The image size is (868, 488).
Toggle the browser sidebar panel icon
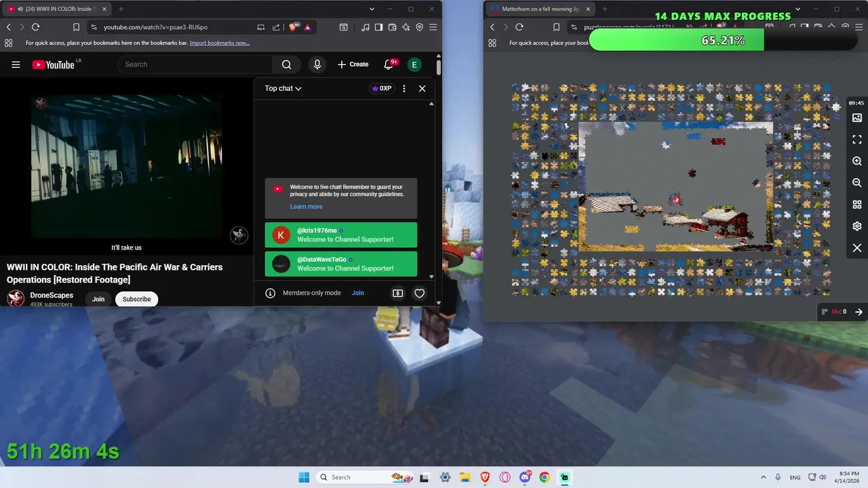(379, 27)
